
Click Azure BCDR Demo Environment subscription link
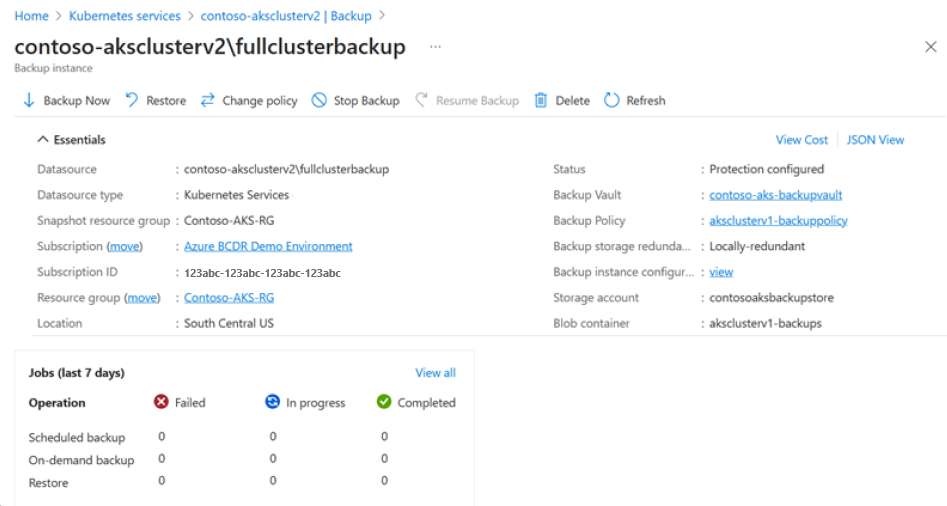tap(268, 246)
